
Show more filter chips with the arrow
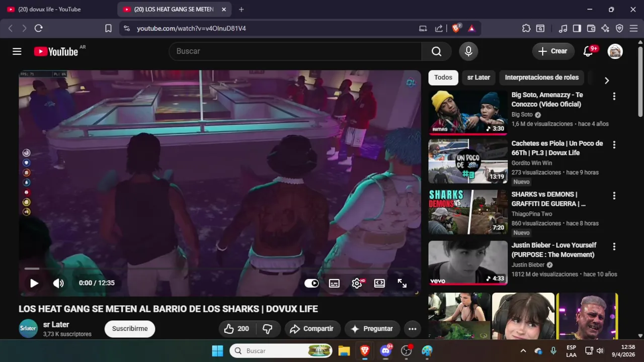[x=606, y=80]
